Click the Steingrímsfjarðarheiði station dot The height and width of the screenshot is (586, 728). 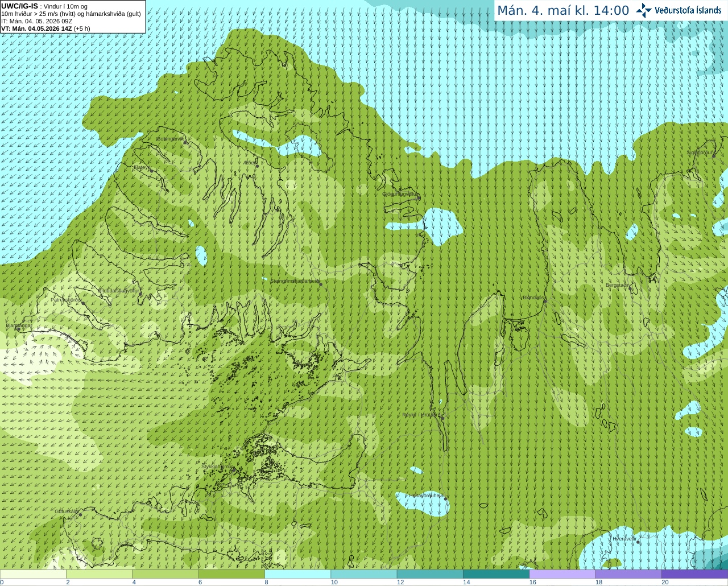321,284
